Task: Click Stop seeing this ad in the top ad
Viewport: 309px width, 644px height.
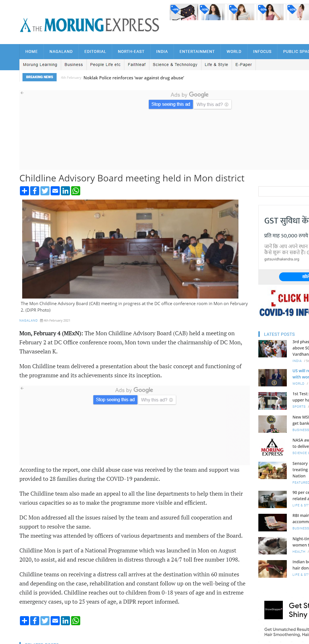Action: click(171, 104)
